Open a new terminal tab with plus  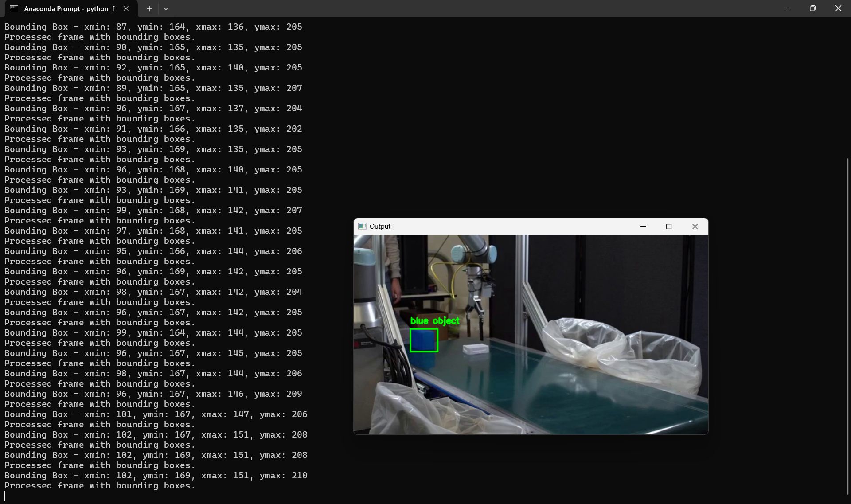pos(149,8)
